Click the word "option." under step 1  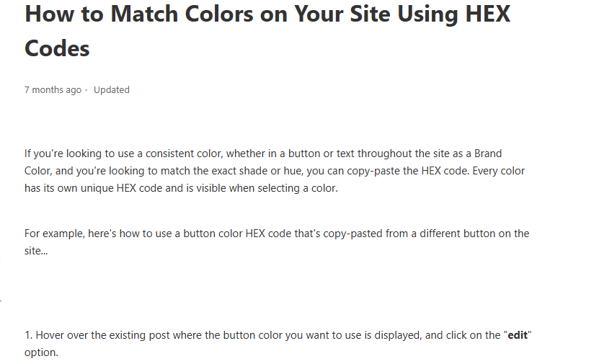[41, 352]
